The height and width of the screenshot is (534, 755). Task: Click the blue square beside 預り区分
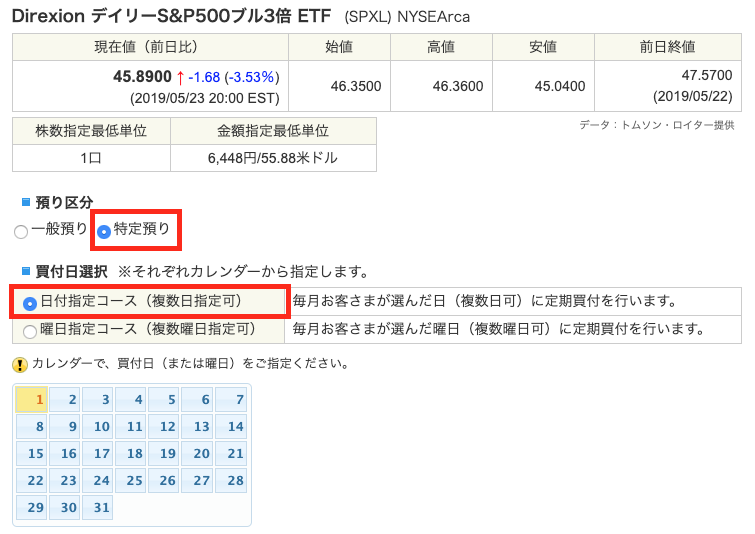26,202
